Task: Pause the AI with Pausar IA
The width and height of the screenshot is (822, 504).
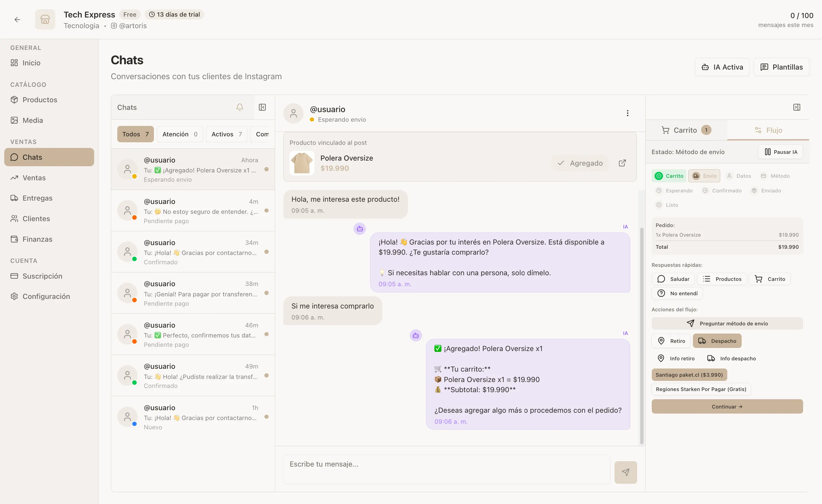Action: tap(780, 152)
